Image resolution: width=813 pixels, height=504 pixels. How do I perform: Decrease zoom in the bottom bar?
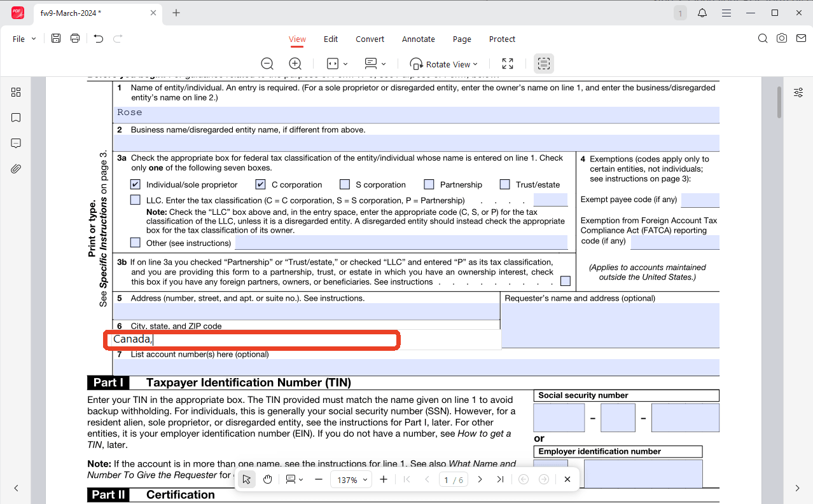[x=319, y=479]
